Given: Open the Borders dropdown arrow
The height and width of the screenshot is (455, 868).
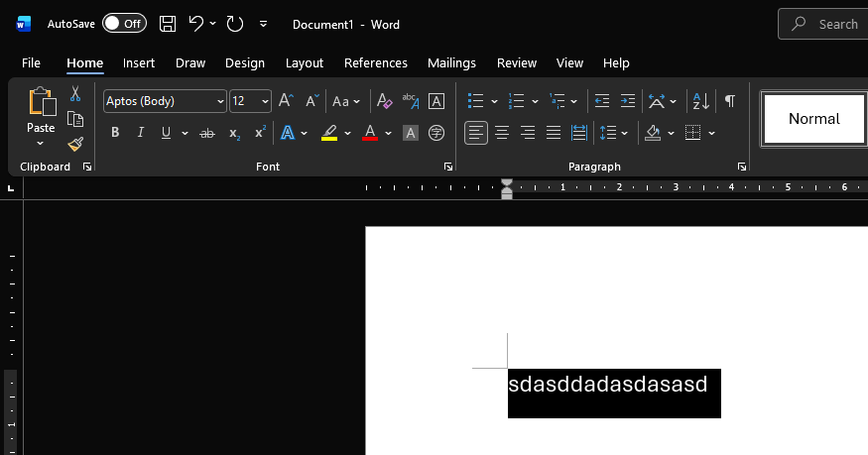Looking at the screenshot, I should pos(712,133).
